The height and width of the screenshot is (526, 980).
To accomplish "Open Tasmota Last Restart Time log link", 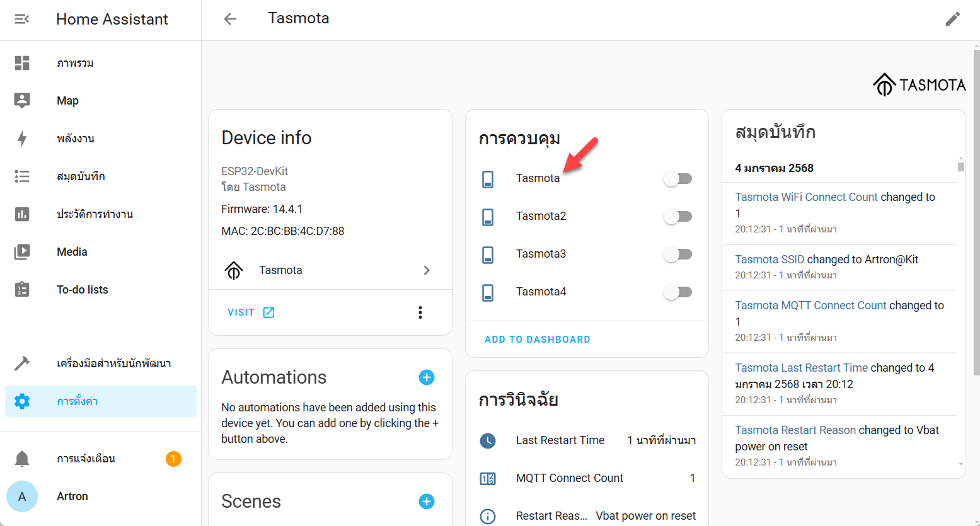I will [x=801, y=368].
